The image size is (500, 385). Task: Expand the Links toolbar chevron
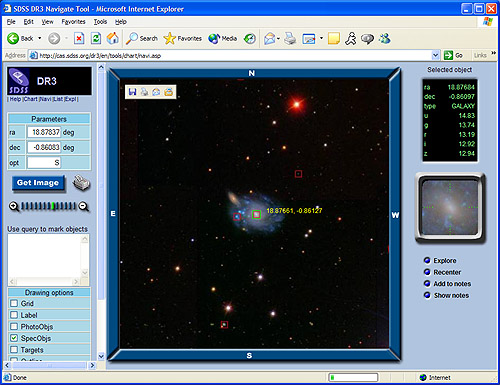click(494, 53)
